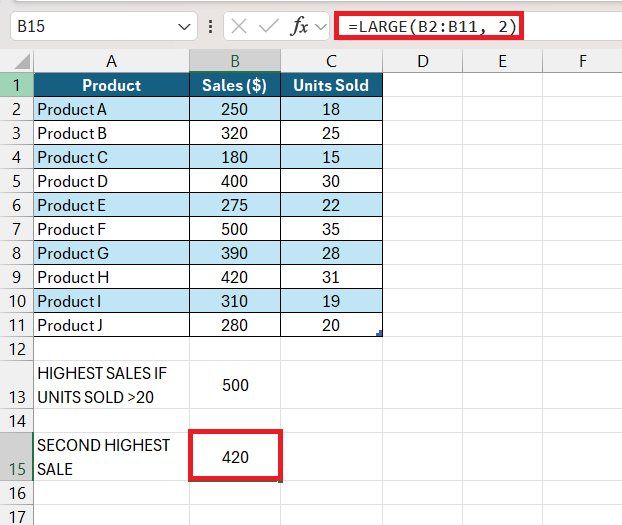Select the 'Product D' cell
The image size is (622, 525).
pyautogui.click(x=111, y=181)
